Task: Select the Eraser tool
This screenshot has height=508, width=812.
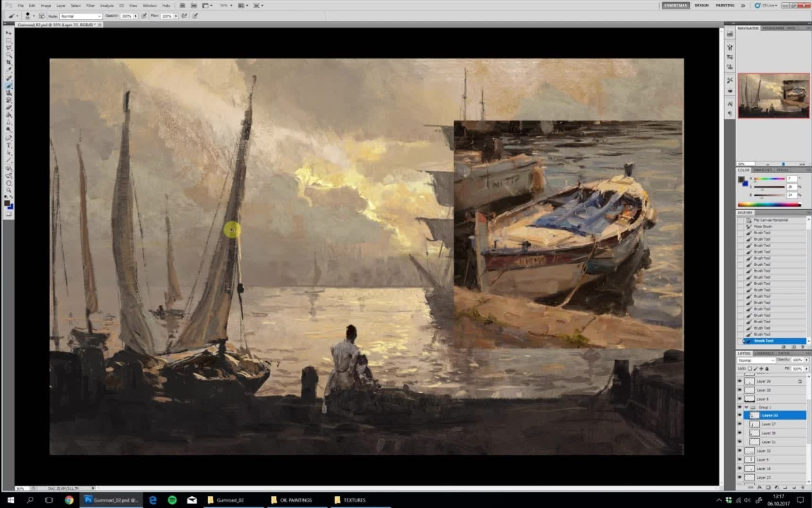Action: (x=8, y=108)
